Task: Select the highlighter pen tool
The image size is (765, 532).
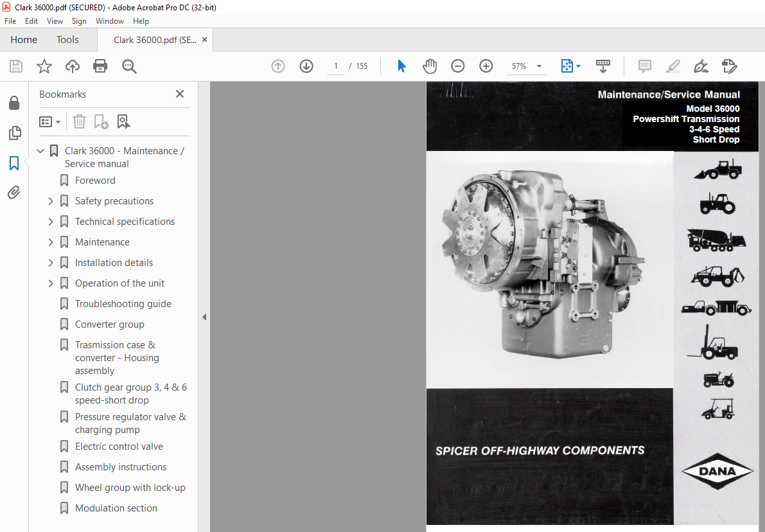Action: tap(673, 66)
